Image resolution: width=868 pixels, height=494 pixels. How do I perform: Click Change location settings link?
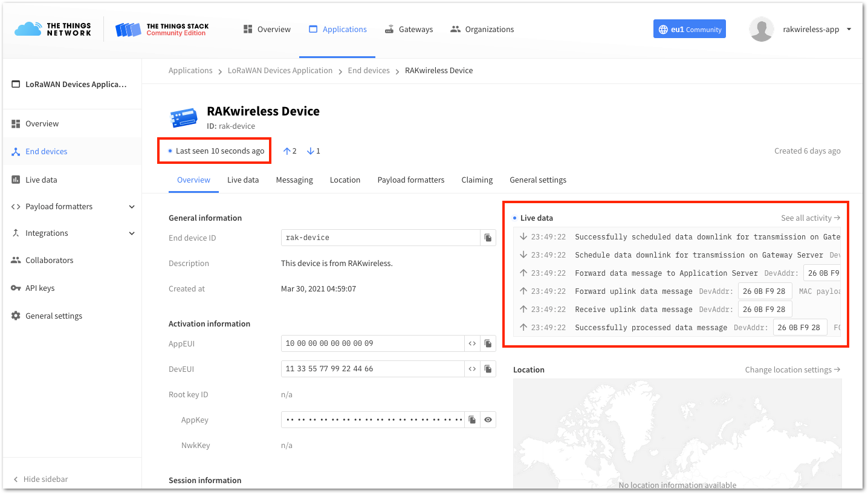792,369
